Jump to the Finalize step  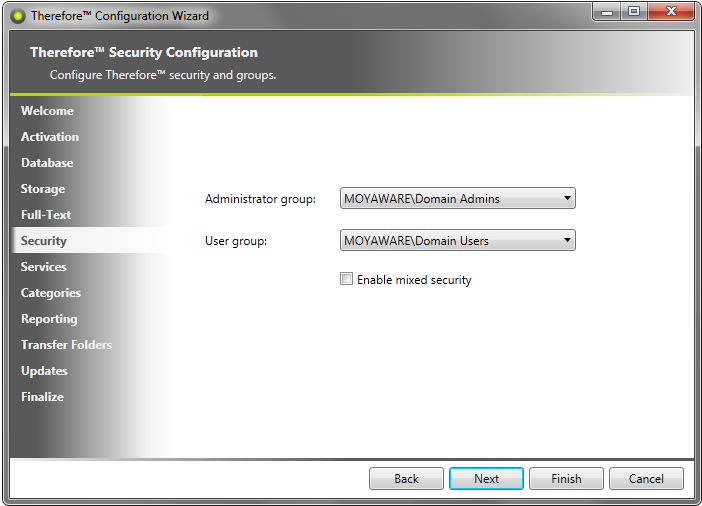(42, 397)
